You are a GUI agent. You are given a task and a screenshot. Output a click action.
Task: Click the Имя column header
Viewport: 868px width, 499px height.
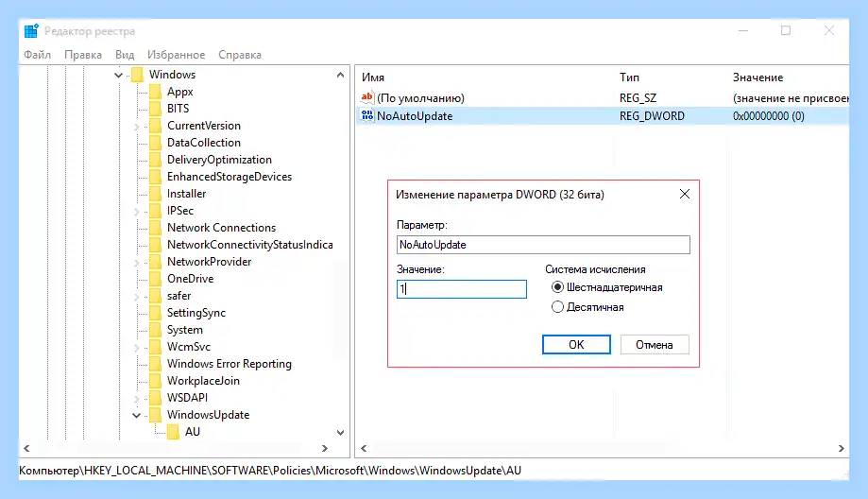coord(373,77)
